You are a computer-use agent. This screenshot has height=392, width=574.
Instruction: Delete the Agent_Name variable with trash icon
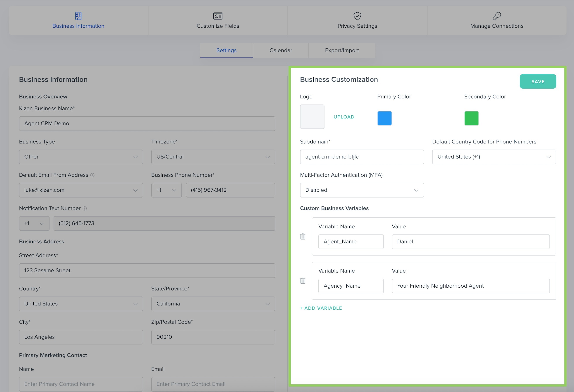(302, 236)
